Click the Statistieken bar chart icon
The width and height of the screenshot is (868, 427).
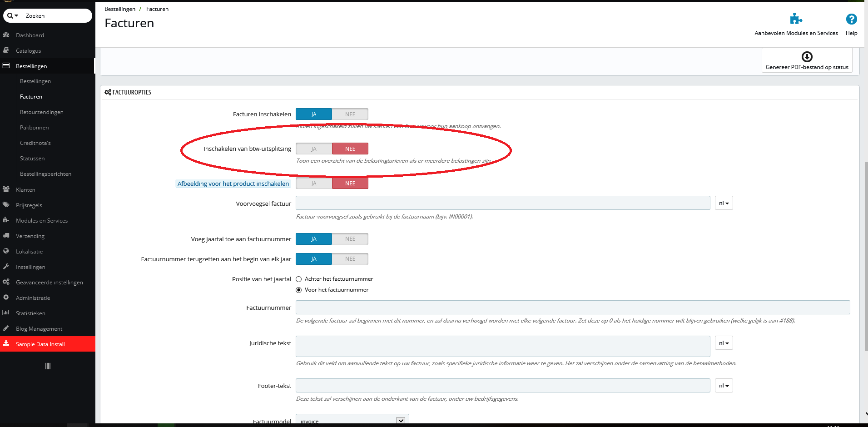point(6,313)
